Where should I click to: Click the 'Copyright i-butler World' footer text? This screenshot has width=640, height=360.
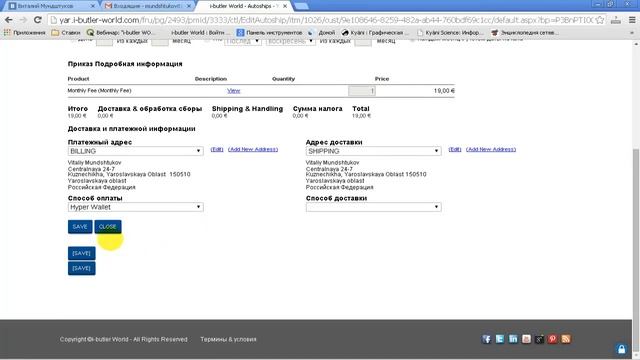pos(123,339)
